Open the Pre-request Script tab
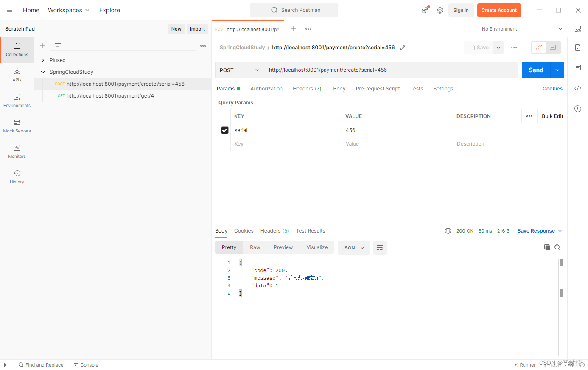Image resolution: width=588 pixels, height=370 pixels. pyautogui.click(x=378, y=89)
